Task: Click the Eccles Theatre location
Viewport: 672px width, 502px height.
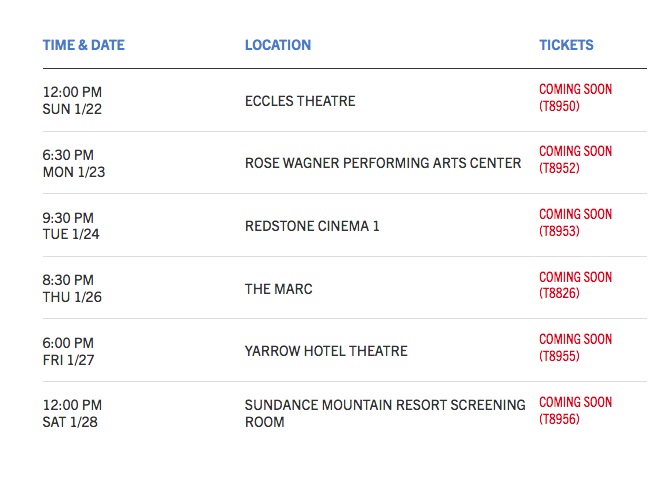Action: [300, 101]
